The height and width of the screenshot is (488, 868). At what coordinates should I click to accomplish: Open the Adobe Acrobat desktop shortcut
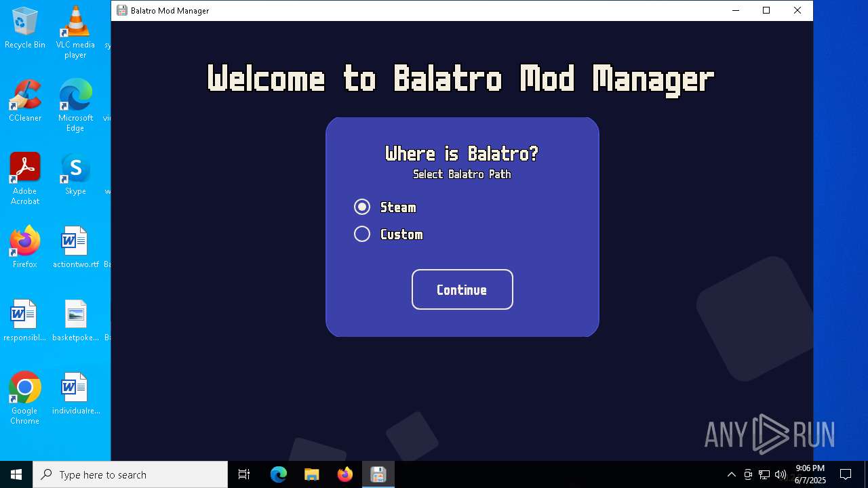coord(25,178)
